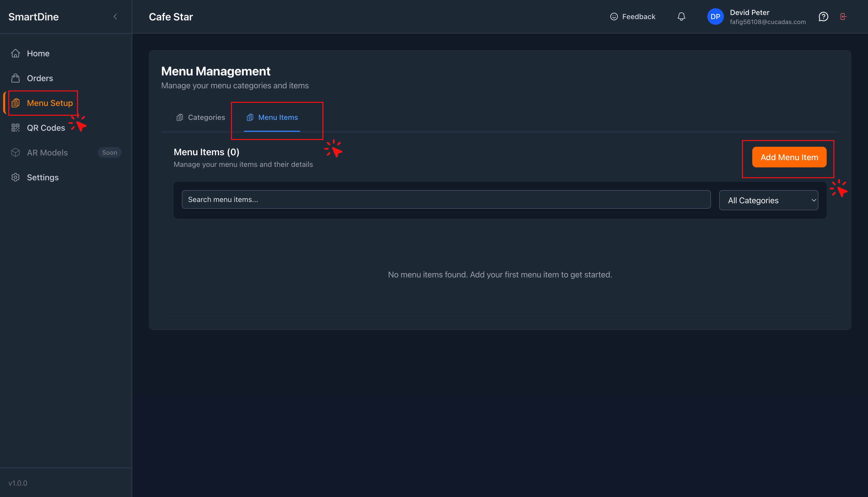
Task: Open Menu Setup in sidebar
Action: [x=50, y=103]
